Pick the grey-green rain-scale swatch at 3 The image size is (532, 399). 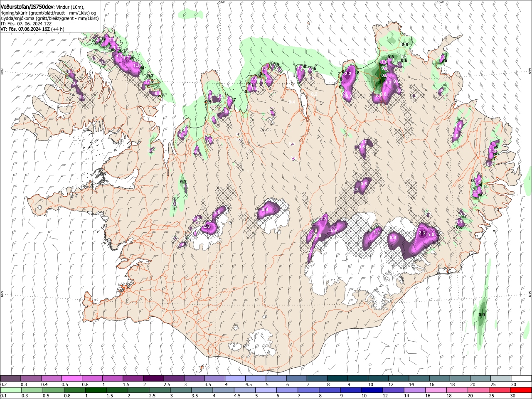pos(180,390)
